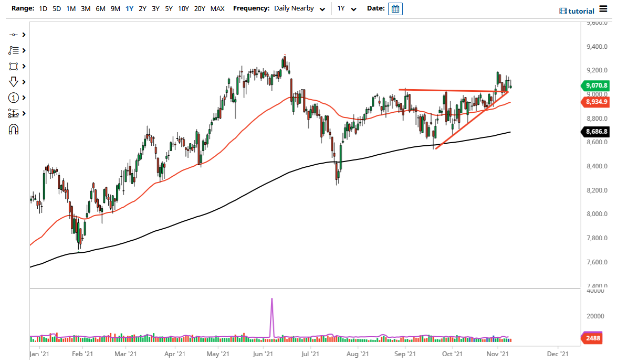Click the chart icon beside tutorial
The height and width of the screenshot is (364, 617).
click(564, 10)
